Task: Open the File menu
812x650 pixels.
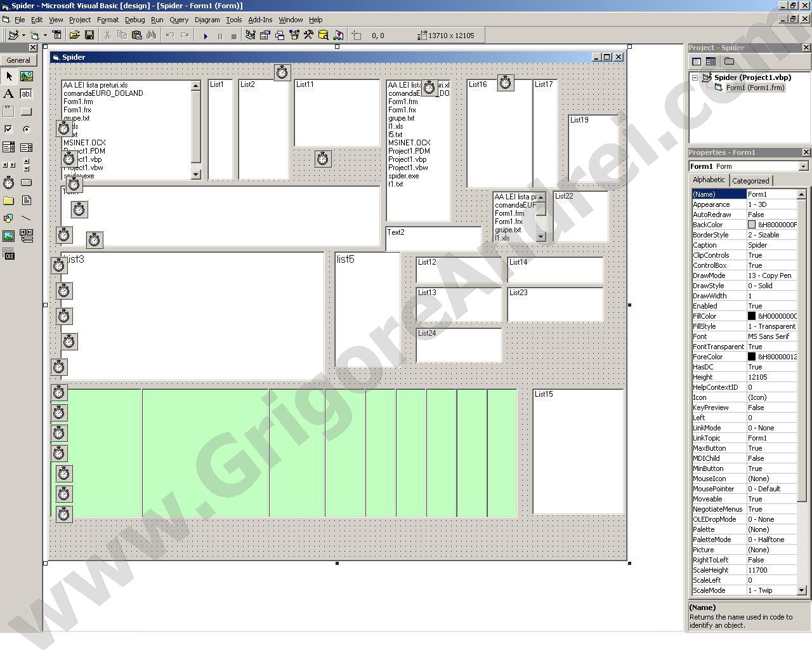Action: pos(20,20)
